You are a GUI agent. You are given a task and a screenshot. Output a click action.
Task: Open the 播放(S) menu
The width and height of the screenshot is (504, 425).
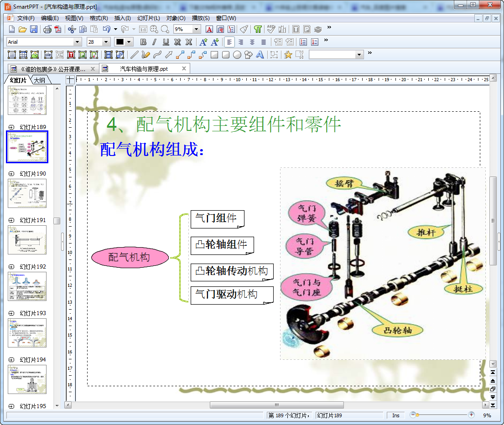(201, 18)
